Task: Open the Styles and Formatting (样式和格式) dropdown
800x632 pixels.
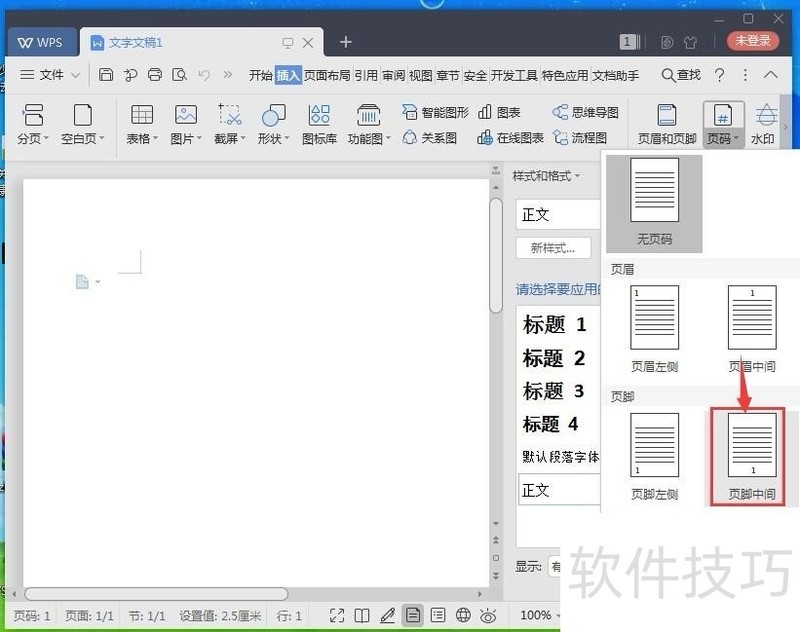Action: (546, 176)
